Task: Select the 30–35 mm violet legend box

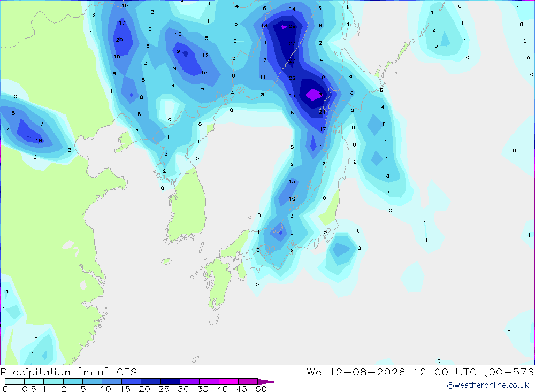Action: pyautogui.click(x=190, y=381)
